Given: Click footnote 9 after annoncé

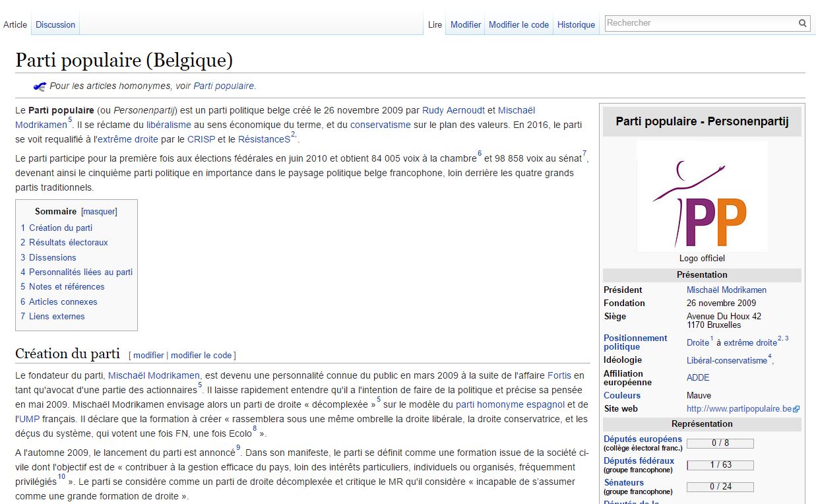Looking at the screenshot, I should (238, 449).
